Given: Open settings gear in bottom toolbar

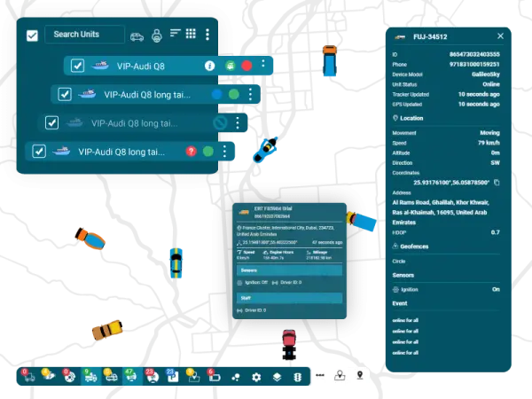Looking at the screenshot, I should (x=256, y=377).
